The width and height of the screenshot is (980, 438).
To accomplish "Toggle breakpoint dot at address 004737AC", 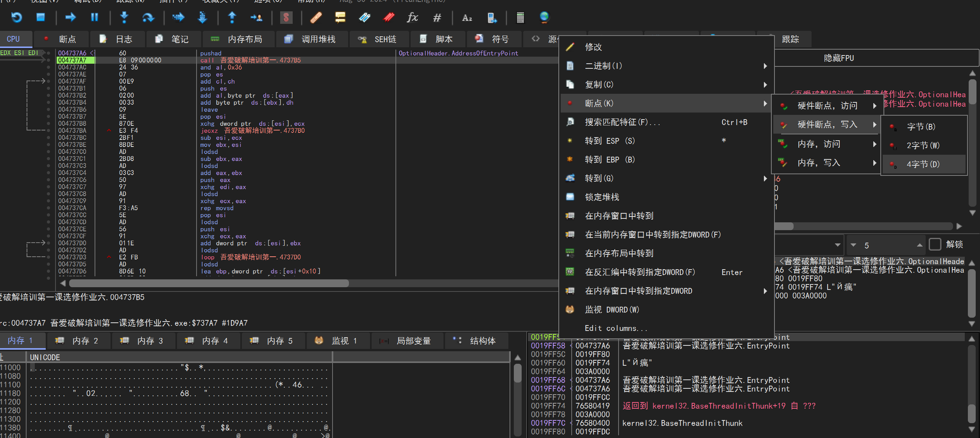I will tap(48, 67).
